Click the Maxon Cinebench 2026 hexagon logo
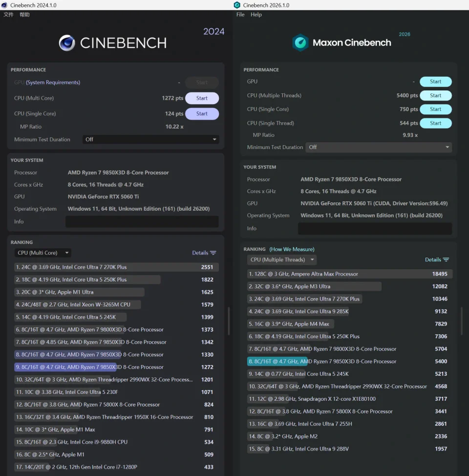 [300, 43]
